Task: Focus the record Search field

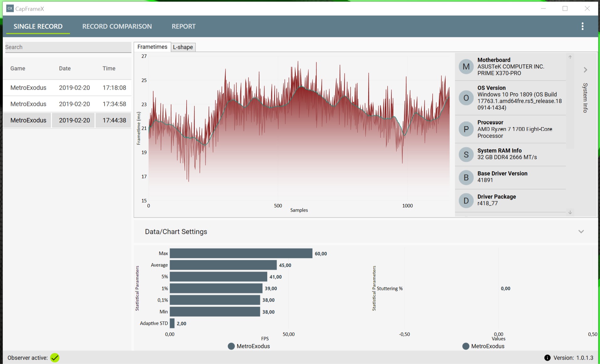Action: [68, 47]
